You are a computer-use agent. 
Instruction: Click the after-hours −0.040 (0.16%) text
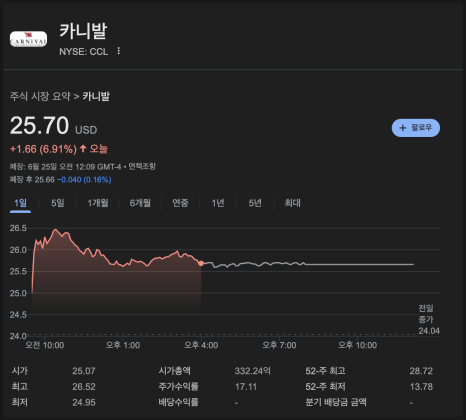(84, 180)
